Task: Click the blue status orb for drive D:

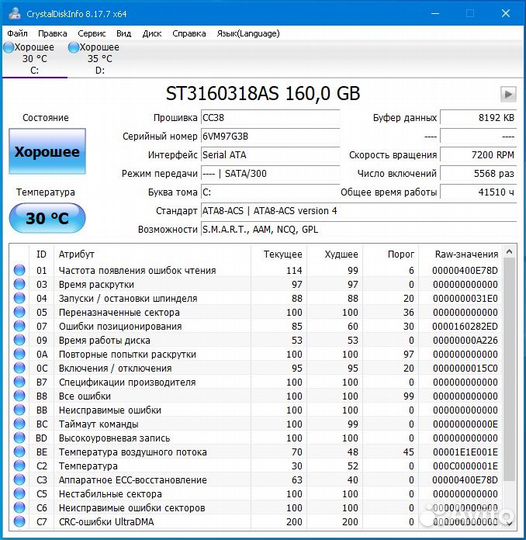Action: pos(73,48)
